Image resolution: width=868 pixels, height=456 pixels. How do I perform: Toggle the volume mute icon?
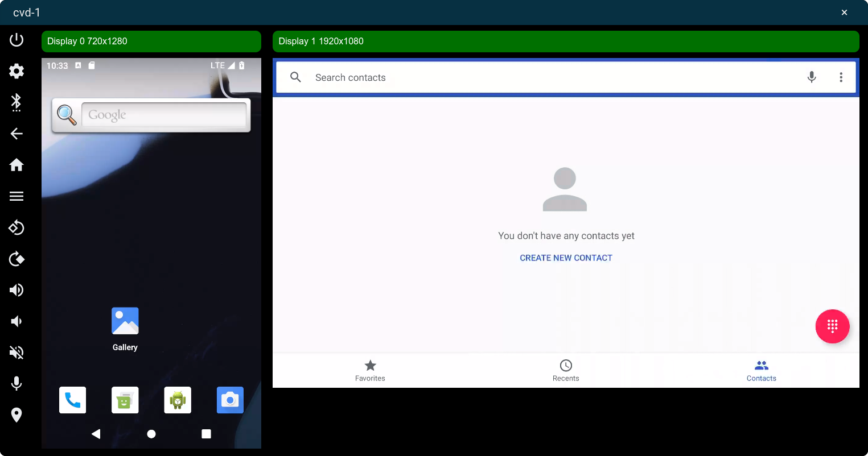pyautogui.click(x=17, y=353)
